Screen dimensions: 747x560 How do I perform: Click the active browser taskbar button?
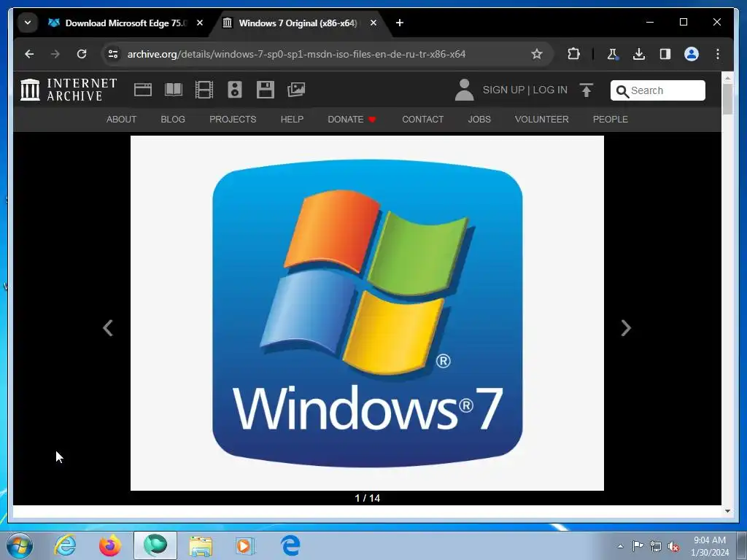coord(155,545)
